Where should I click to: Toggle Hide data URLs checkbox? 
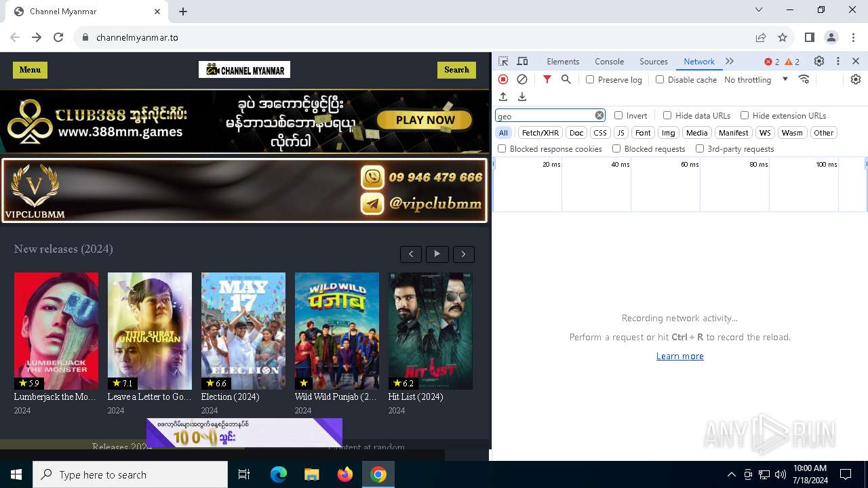[x=667, y=115]
